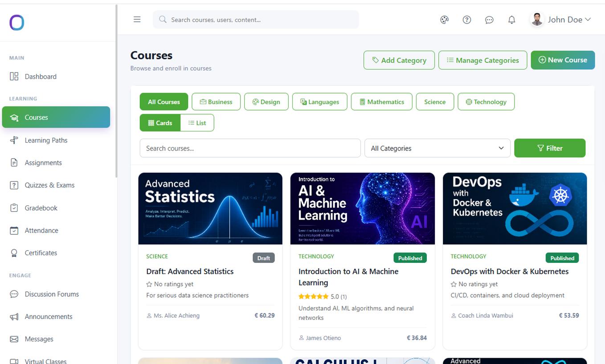The width and height of the screenshot is (605, 364).
Task: Filter courses by Technology category
Action: point(486,102)
